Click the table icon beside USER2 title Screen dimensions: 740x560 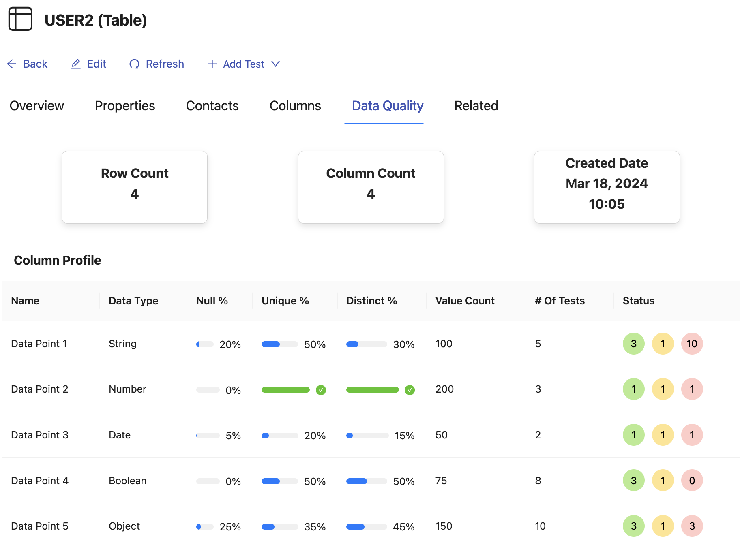(20, 19)
